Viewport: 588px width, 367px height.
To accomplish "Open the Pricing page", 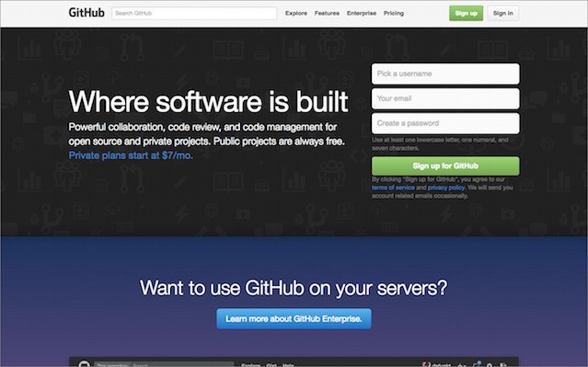I will (x=394, y=13).
